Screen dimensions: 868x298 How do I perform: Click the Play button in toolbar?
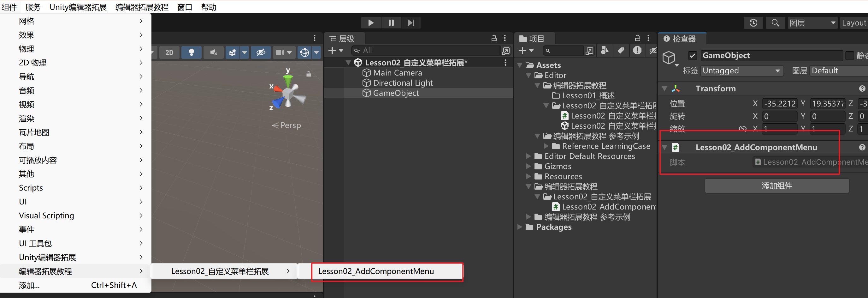tap(371, 23)
